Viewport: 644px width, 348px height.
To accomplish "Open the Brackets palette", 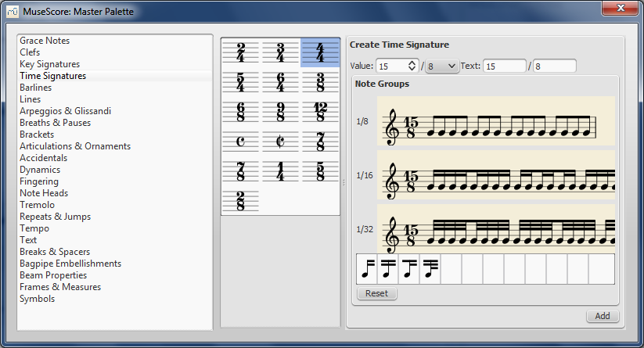I will click(37, 135).
